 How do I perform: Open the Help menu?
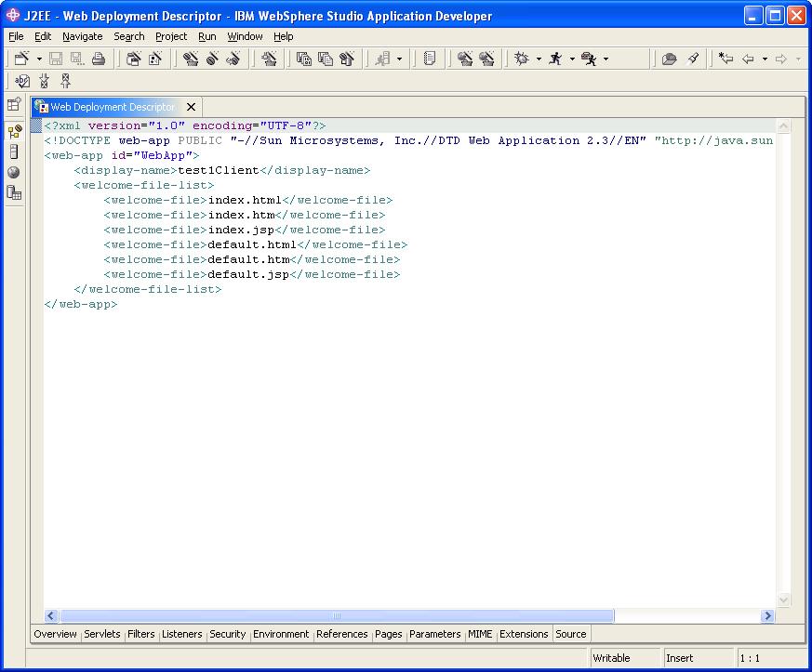[284, 36]
